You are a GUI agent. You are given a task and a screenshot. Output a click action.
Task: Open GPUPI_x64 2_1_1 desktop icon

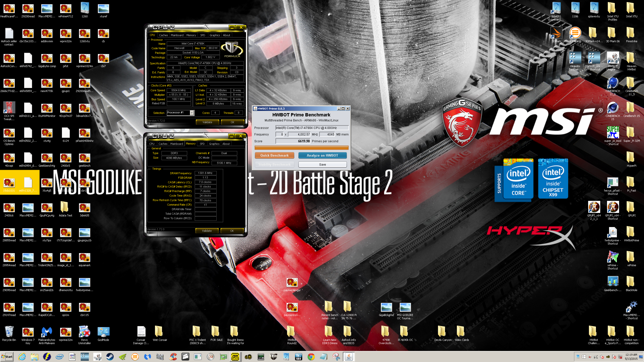[594, 210]
